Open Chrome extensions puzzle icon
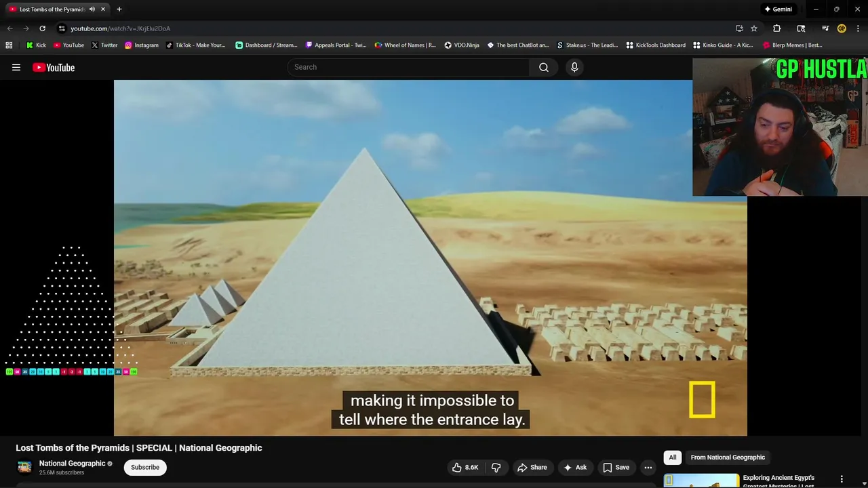Screen dimensions: 868x488 (777, 28)
